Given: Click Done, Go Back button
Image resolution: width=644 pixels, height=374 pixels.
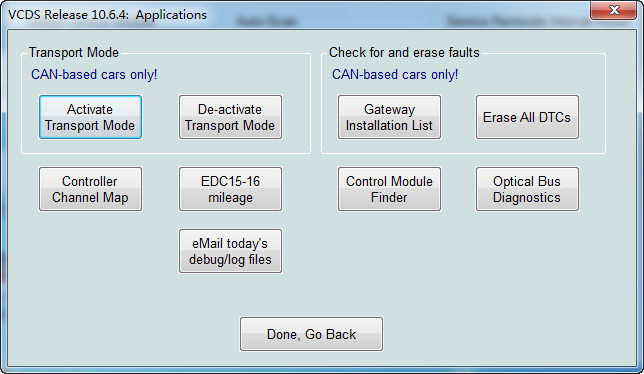Looking at the screenshot, I should point(312,334).
